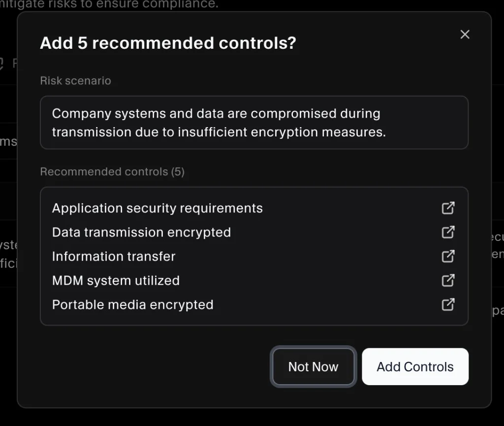
Task: Click the recommended controls list container
Action: pos(254,256)
